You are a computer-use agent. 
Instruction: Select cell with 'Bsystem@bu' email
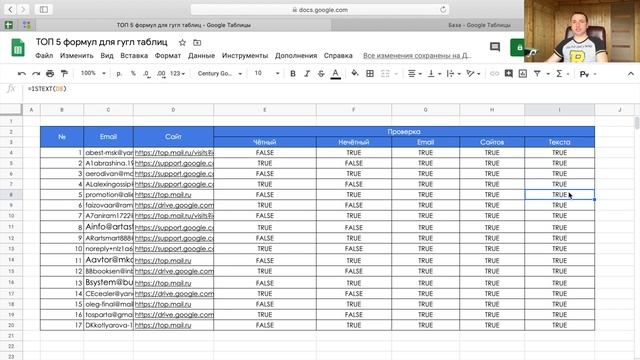[x=108, y=282]
